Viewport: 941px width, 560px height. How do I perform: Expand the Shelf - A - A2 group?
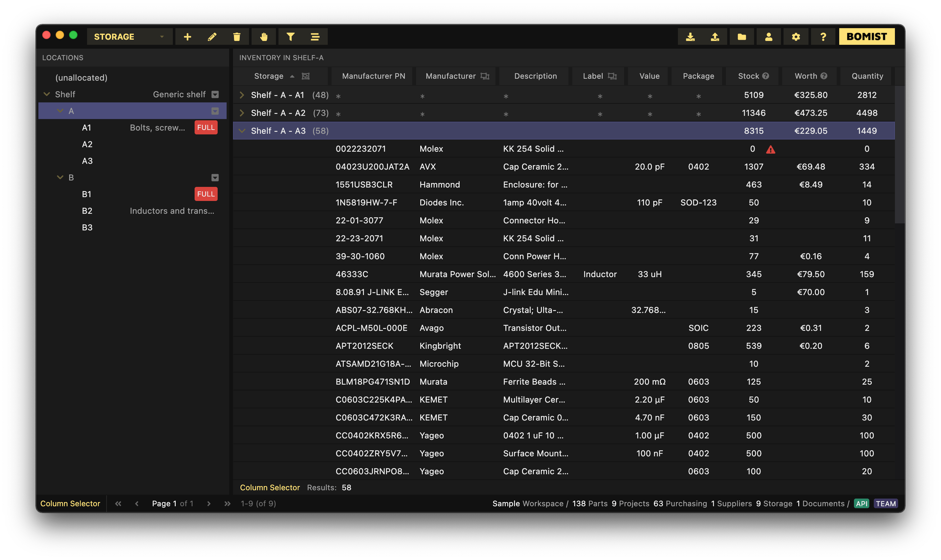(242, 113)
